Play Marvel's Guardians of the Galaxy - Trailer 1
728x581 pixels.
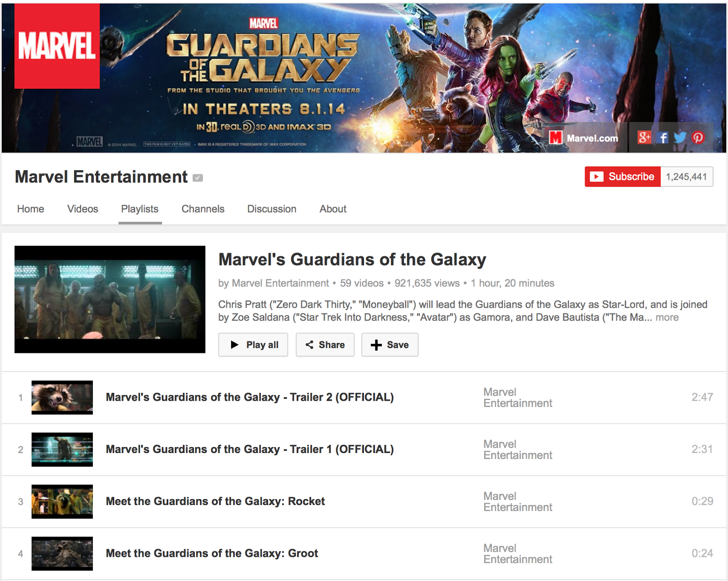250,449
